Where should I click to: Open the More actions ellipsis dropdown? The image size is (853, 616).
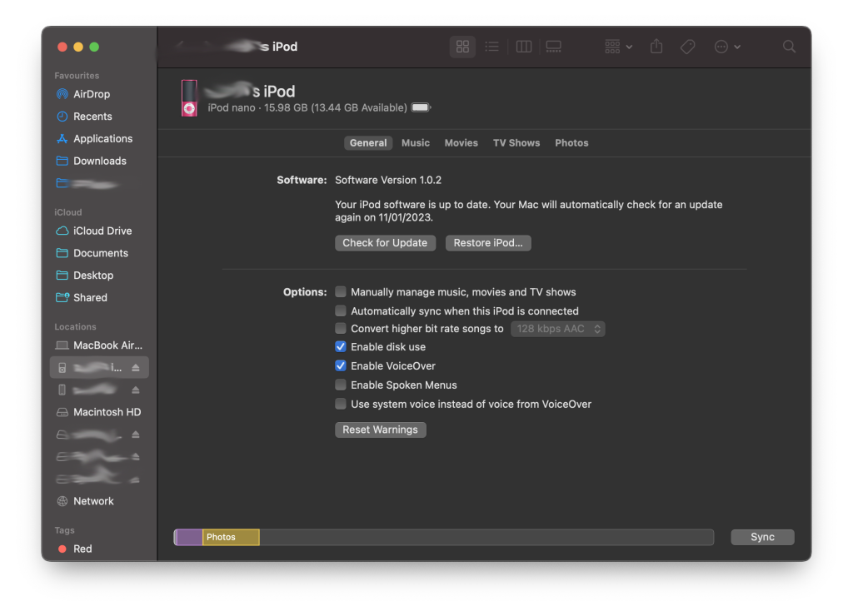(727, 47)
